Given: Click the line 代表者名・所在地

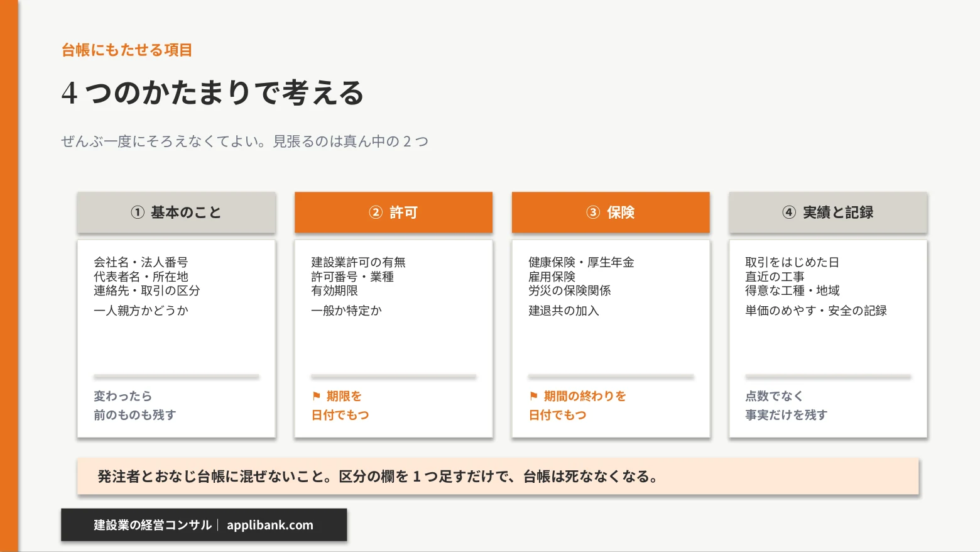Looking at the screenshot, I should pos(141,277).
